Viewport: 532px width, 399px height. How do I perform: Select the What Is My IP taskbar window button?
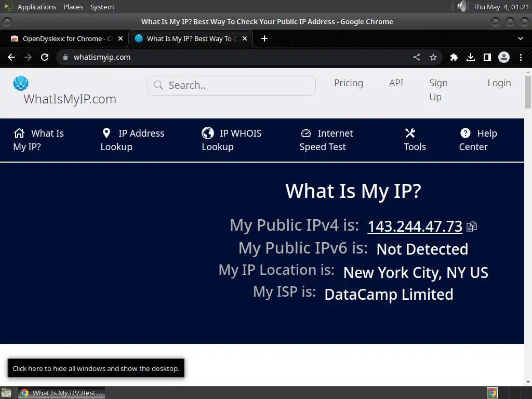(61, 393)
